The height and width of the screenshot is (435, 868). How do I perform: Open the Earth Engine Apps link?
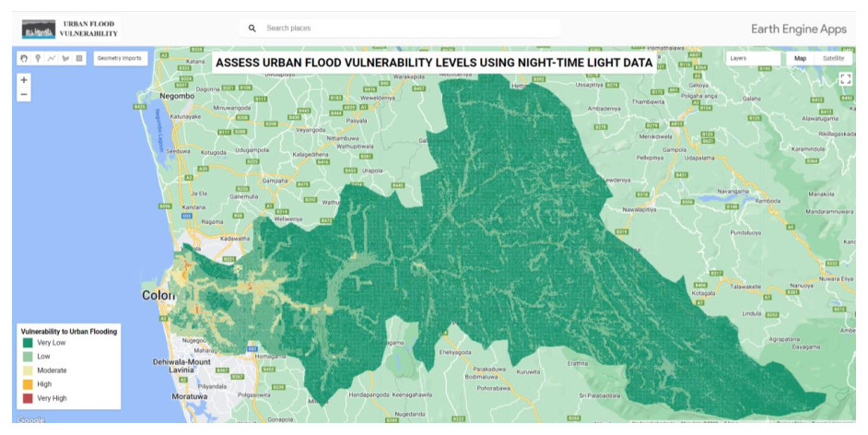point(798,29)
